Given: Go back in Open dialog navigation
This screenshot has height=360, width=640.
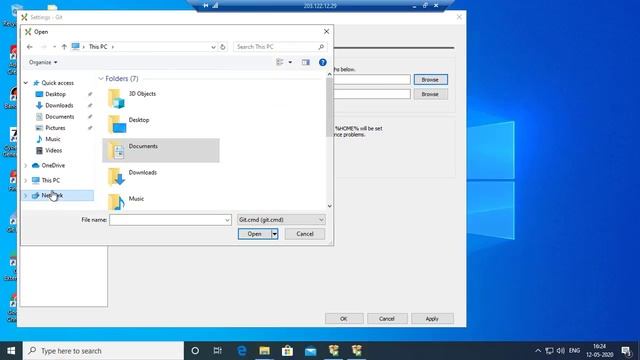Looking at the screenshot, I should click(x=29, y=47).
